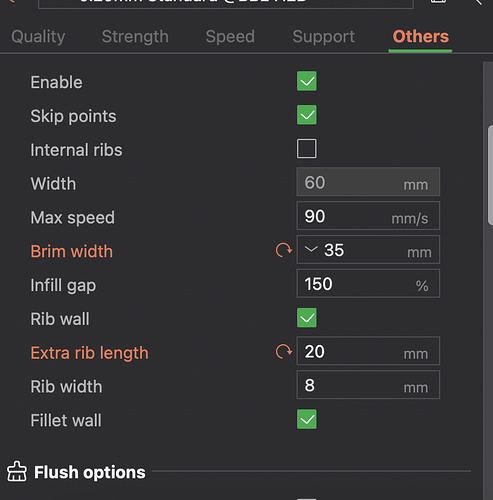The height and width of the screenshot is (500, 493).
Task: Toggle the Fillet wall checkbox
Action: [x=307, y=419]
